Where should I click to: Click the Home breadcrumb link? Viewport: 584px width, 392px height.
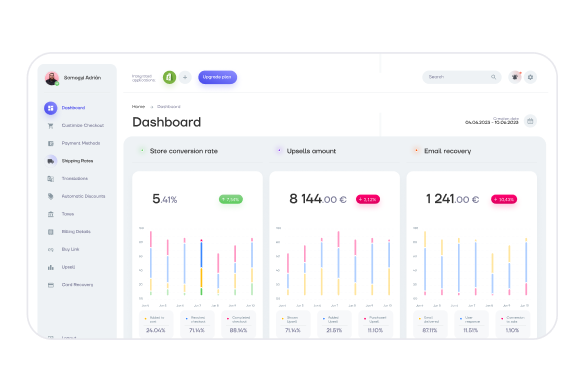click(138, 107)
